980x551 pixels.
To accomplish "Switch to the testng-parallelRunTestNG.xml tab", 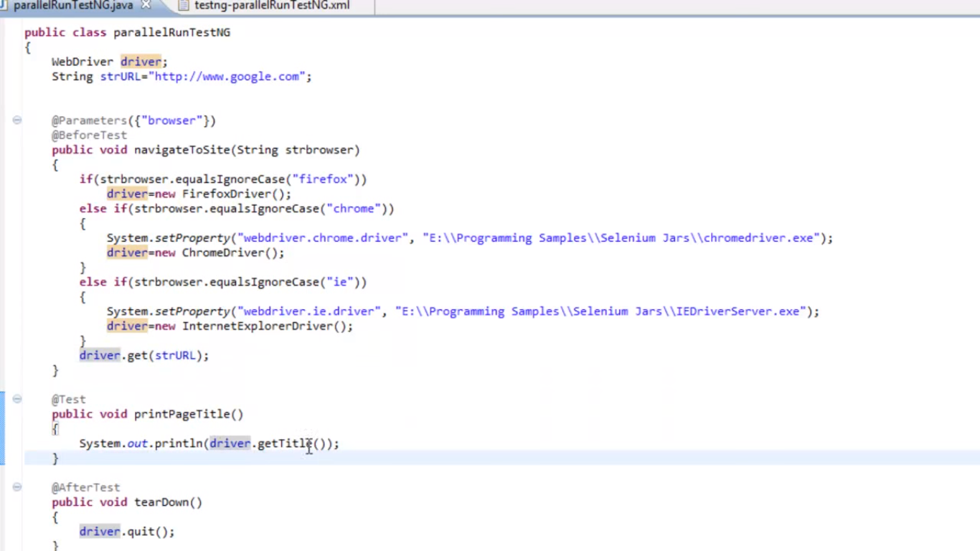I will (271, 6).
